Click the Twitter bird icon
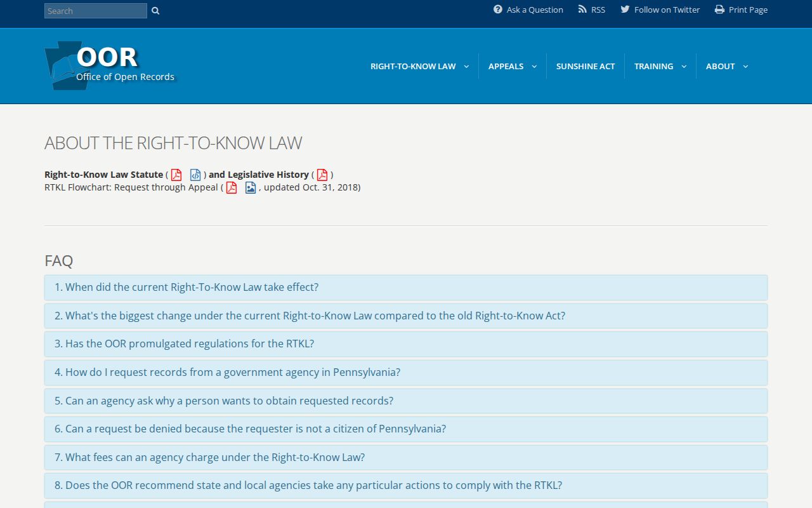The width and height of the screenshot is (812, 508). (x=625, y=10)
